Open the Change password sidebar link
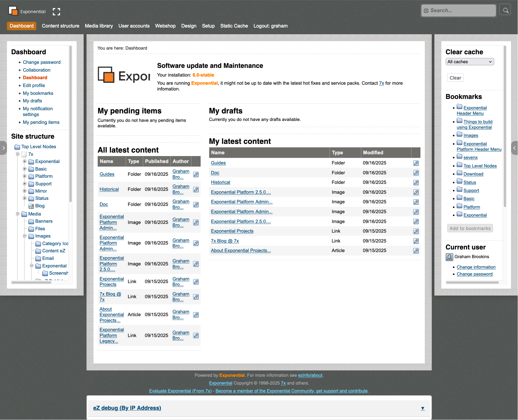Screen dimensions: 518x420 [x=42, y=62]
